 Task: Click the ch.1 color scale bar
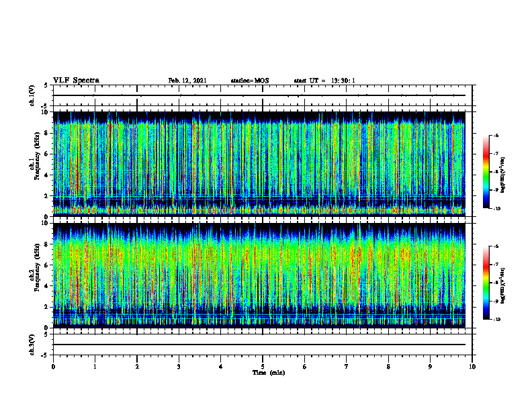(486, 172)
